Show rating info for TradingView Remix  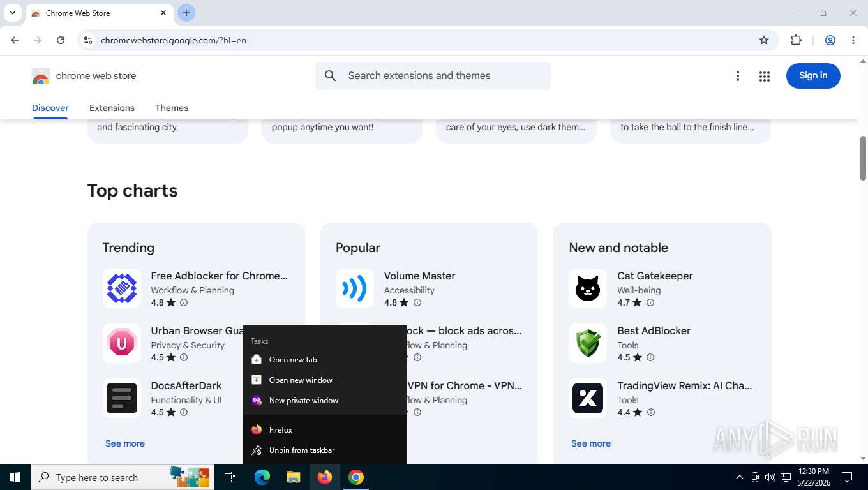[651, 412]
